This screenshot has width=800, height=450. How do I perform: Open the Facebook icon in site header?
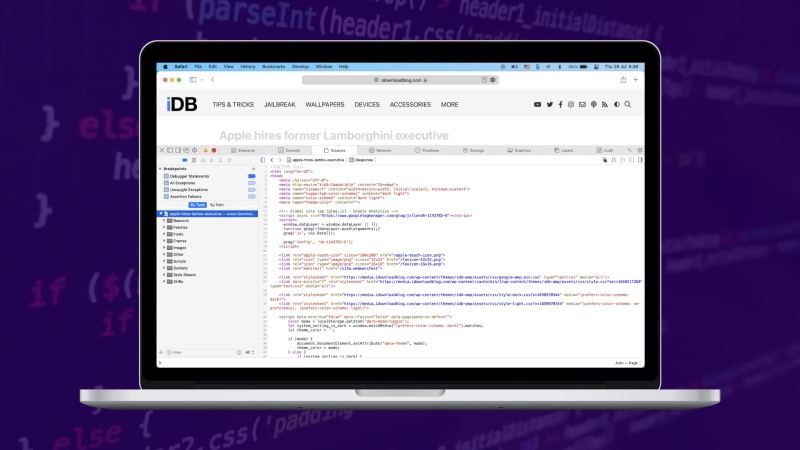[x=560, y=105]
